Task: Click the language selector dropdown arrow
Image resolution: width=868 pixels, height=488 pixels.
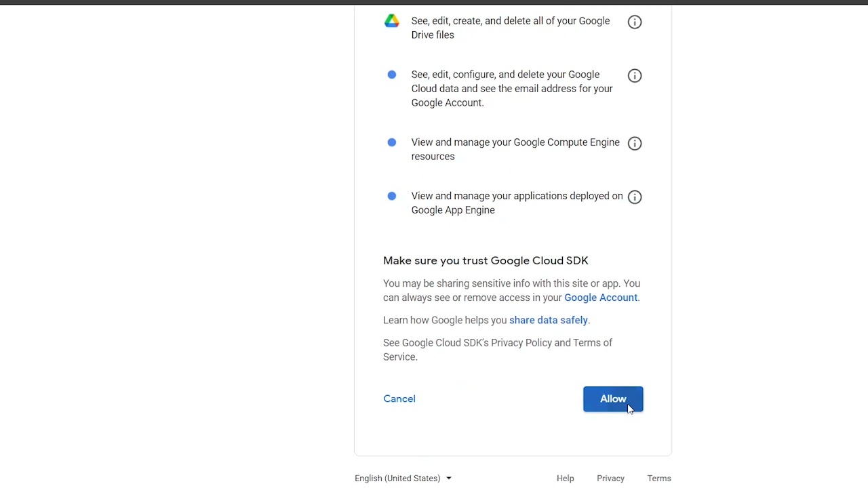Action: coord(449,479)
